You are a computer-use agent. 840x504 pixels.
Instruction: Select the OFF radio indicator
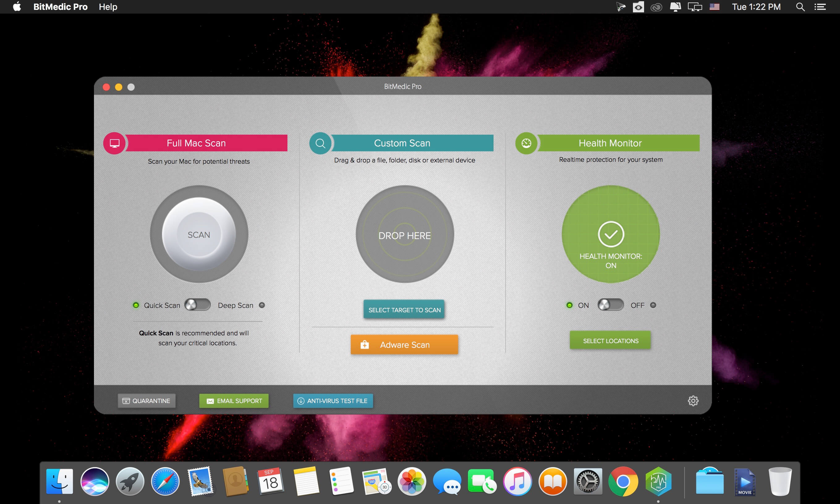(653, 305)
